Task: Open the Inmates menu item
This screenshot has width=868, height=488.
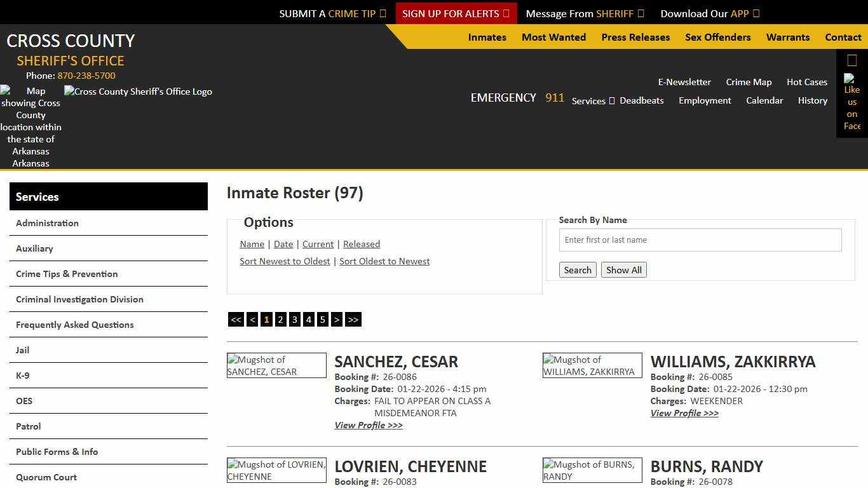Action: (x=487, y=37)
